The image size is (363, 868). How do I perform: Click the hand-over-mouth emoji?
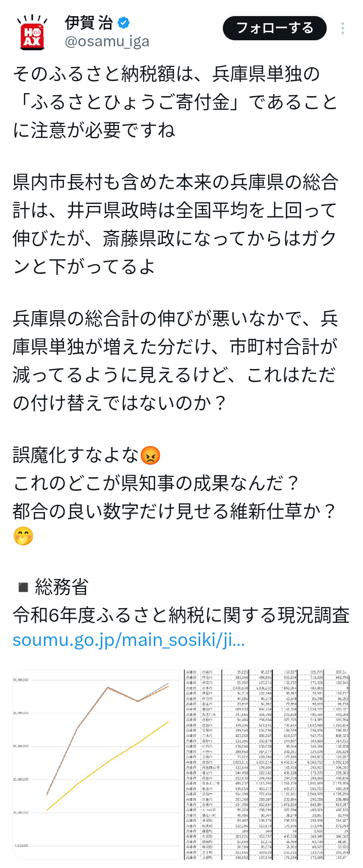[x=23, y=536]
